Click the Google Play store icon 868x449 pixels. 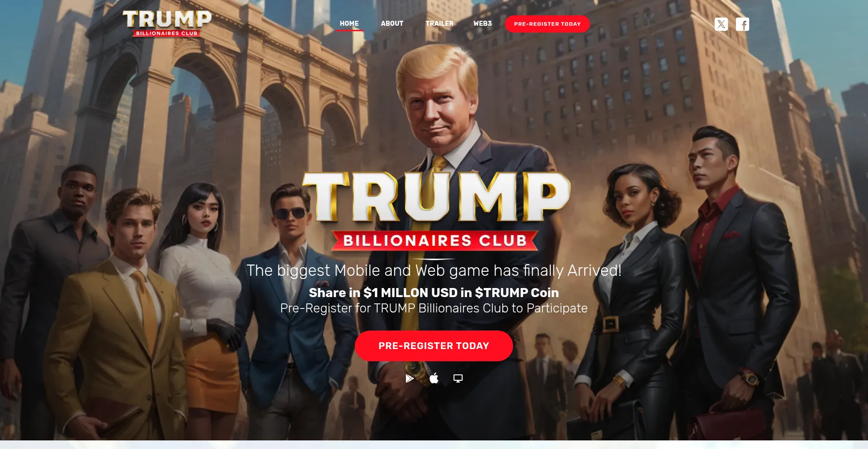410,378
